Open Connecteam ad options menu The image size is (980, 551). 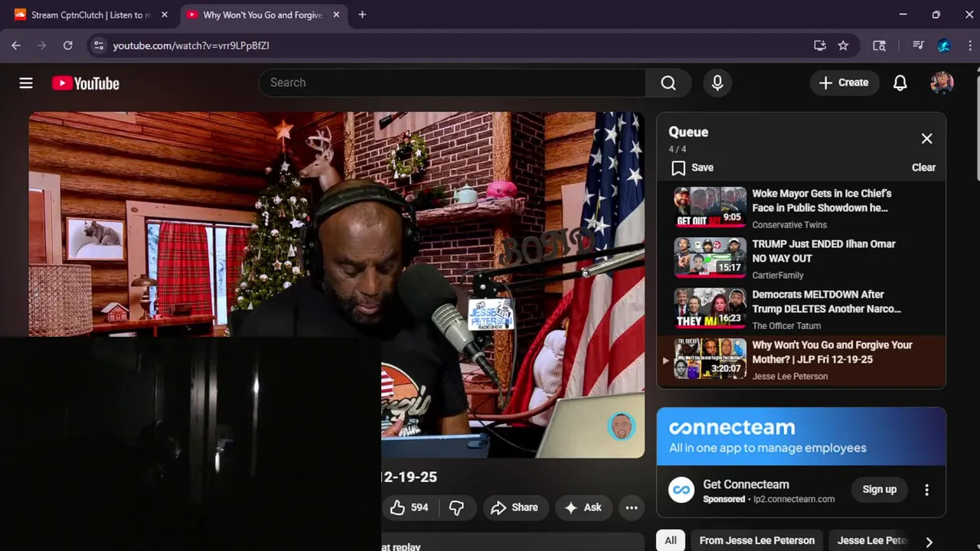926,490
